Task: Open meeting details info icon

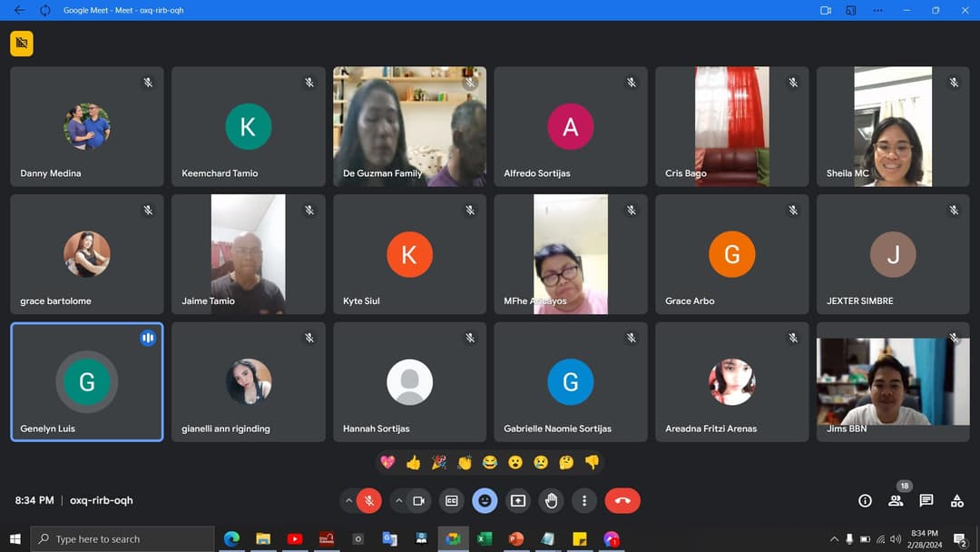Action: (865, 501)
